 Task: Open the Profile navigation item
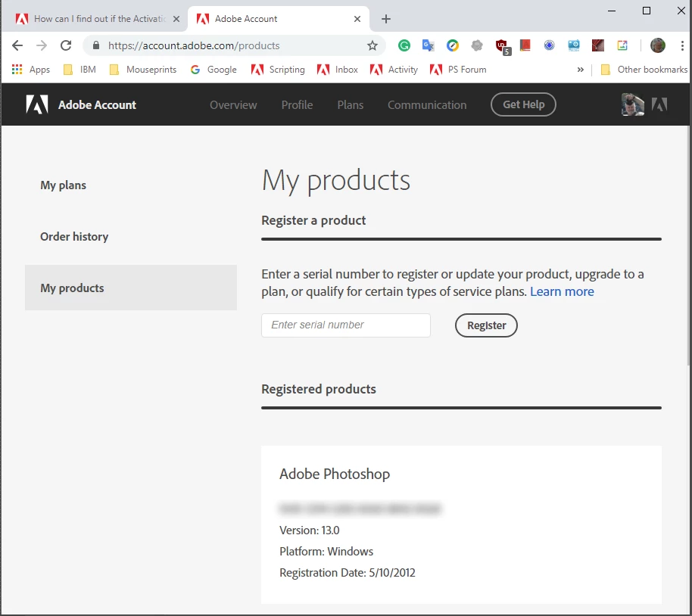[297, 104]
